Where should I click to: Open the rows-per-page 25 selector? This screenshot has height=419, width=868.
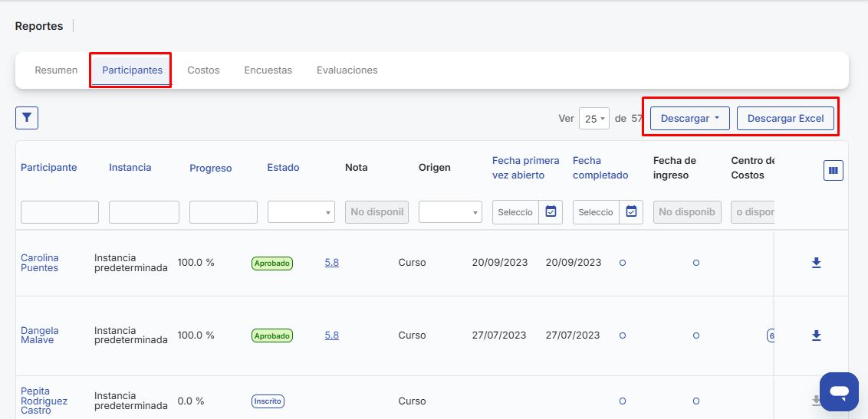click(593, 119)
